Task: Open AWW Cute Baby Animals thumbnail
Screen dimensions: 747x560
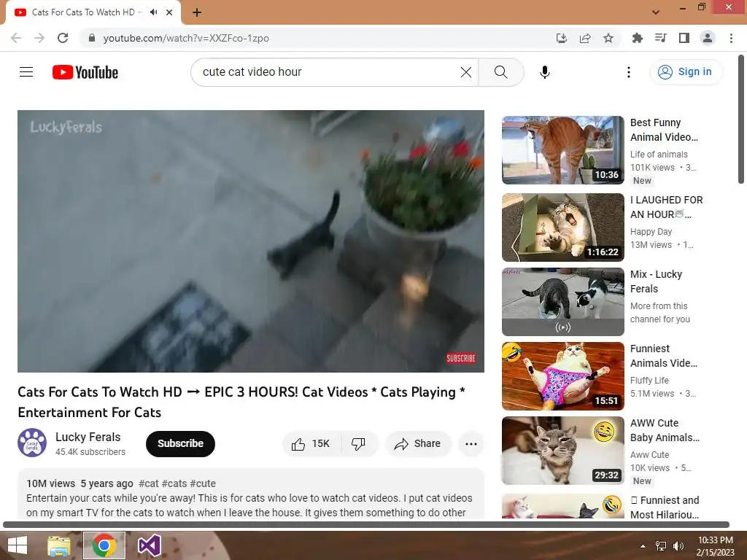Action: pos(562,450)
